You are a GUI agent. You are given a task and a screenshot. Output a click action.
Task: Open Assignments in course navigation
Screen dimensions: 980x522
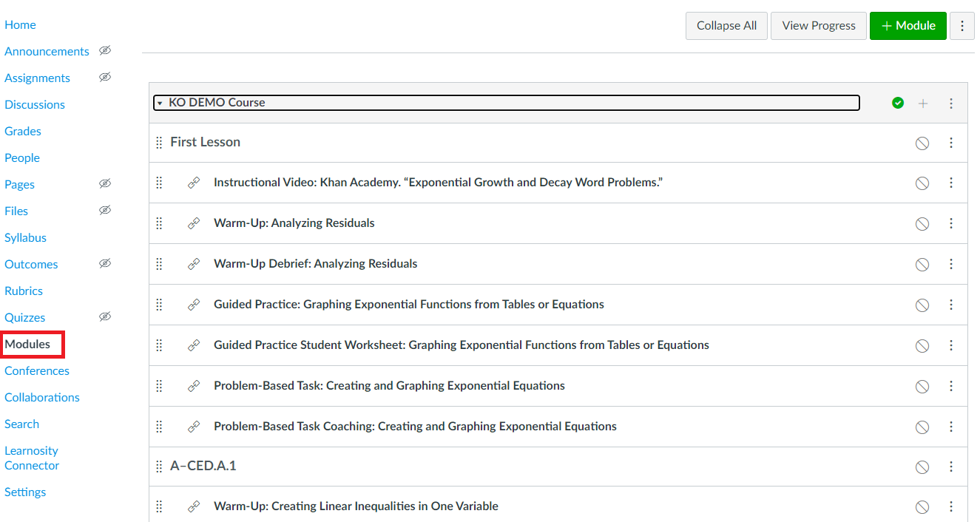click(x=37, y=78)
